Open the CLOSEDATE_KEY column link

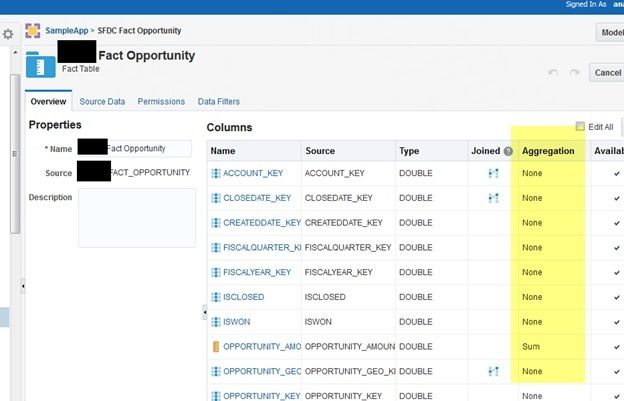click(257, 198)
